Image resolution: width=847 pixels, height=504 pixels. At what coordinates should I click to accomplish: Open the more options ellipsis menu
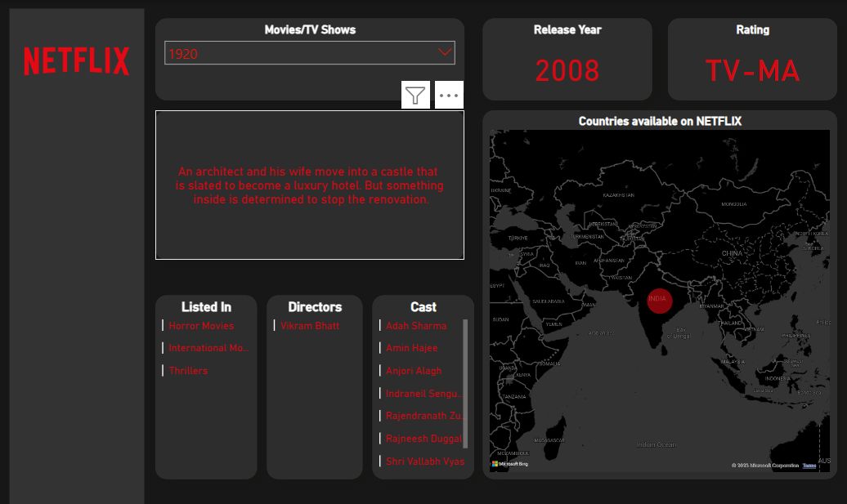click(x=449, y=95)
